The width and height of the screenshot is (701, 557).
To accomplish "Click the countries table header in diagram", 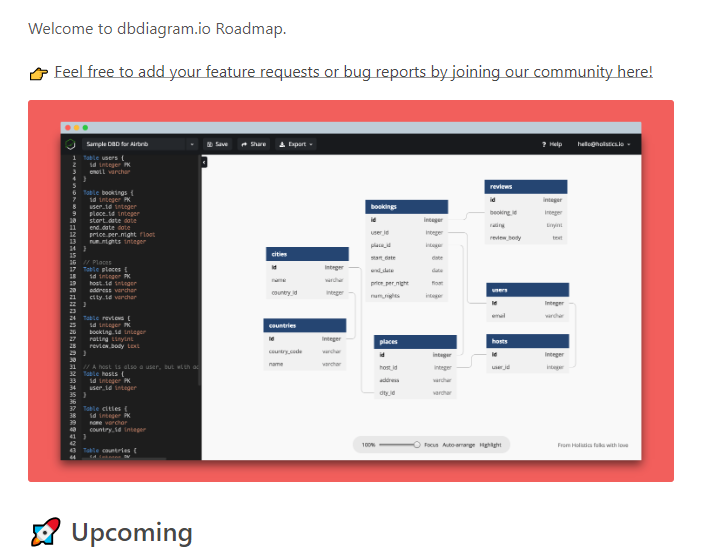I will (306, 325).
